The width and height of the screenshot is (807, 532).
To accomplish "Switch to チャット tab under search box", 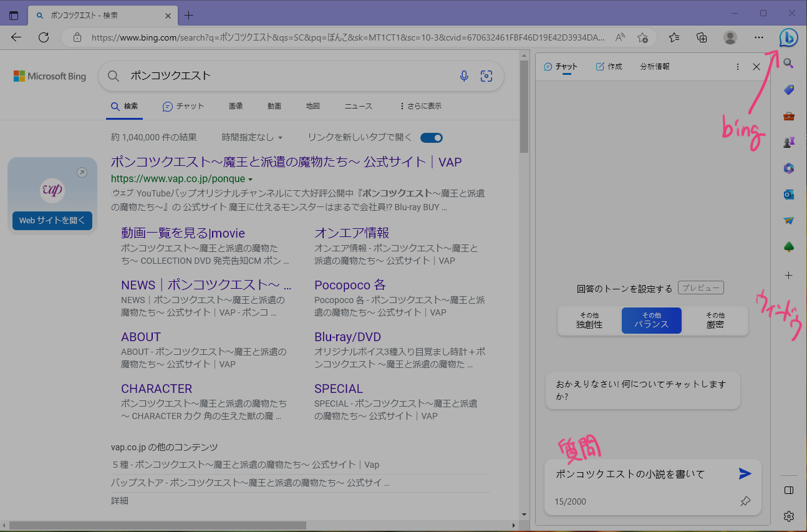I will [x=183, y=106].
